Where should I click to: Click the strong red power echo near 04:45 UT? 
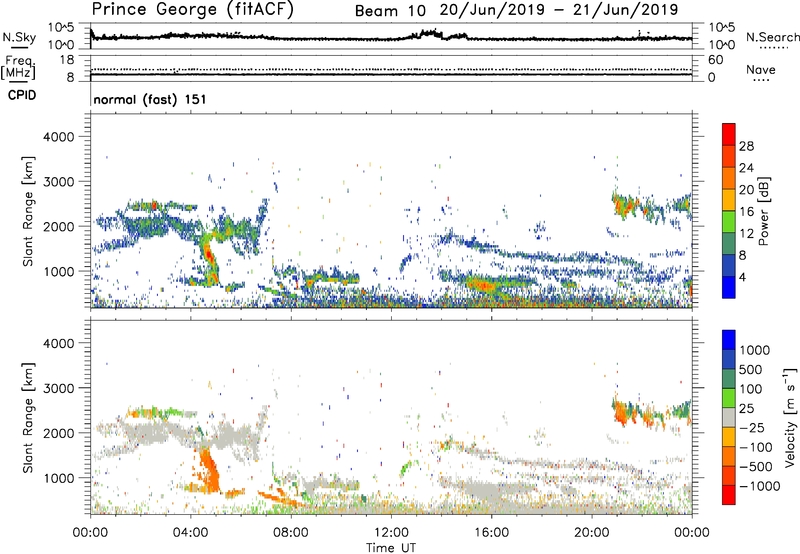(x=209, y=253)
